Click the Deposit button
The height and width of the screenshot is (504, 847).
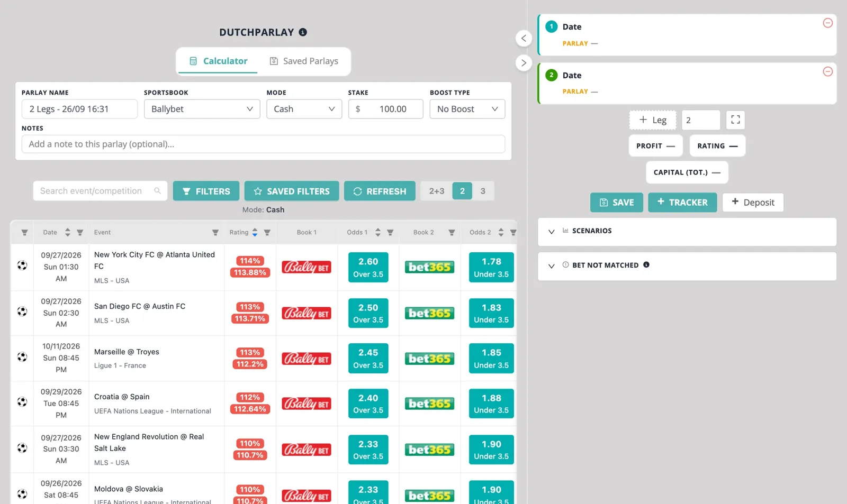(753, 202)
